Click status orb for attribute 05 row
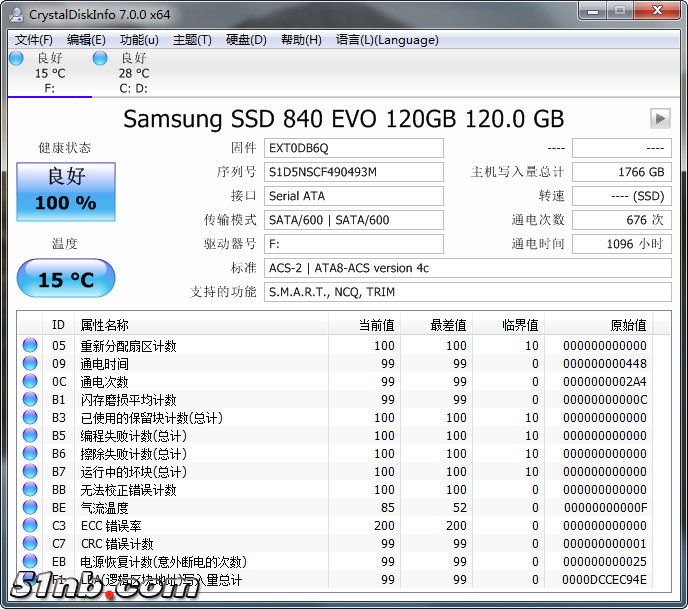Image resolution: width=688 pixels, height=609 pixels. 30,346
